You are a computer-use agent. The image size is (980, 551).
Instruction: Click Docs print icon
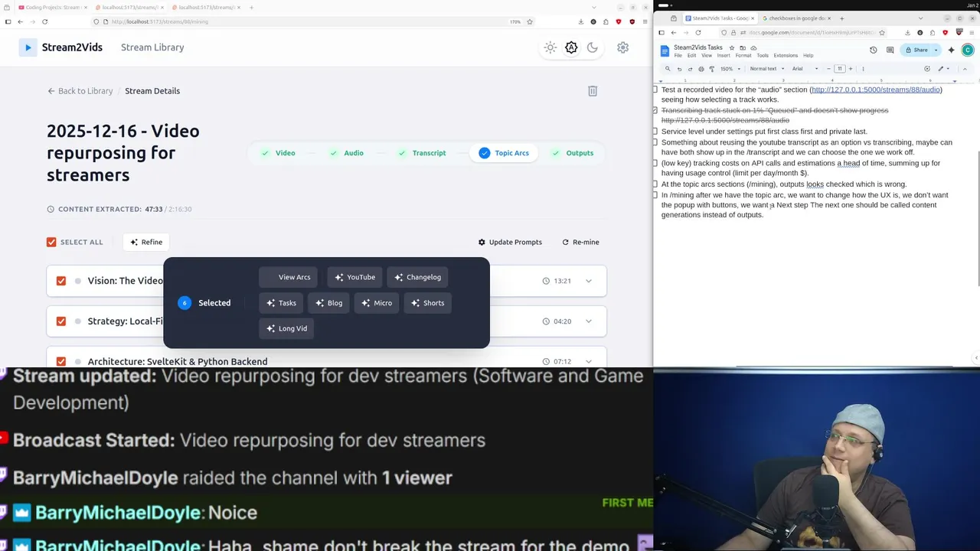pos(701,69)
